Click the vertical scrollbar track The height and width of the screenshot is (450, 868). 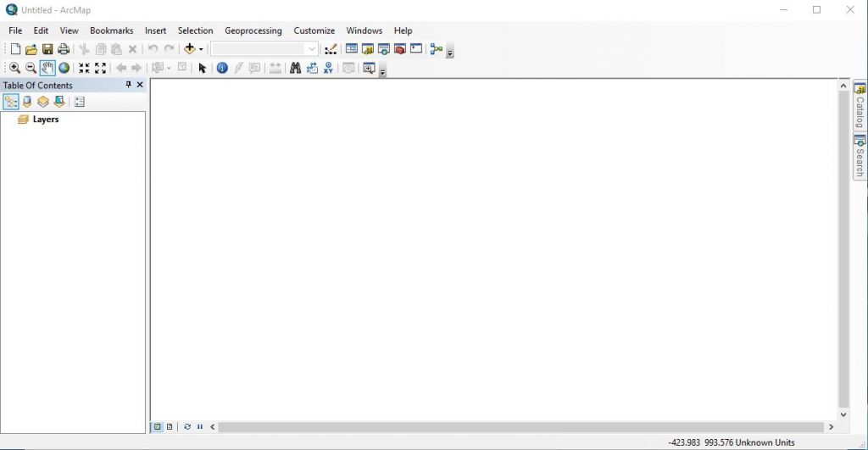tap(843, 249)
